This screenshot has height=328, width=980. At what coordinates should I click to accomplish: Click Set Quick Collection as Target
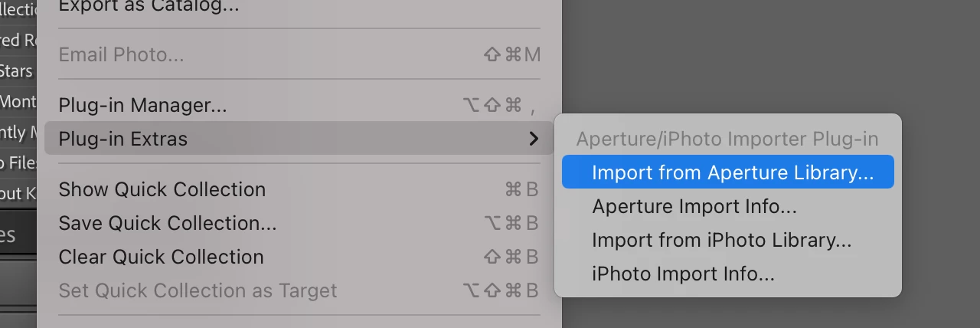(x=198, y=290)
